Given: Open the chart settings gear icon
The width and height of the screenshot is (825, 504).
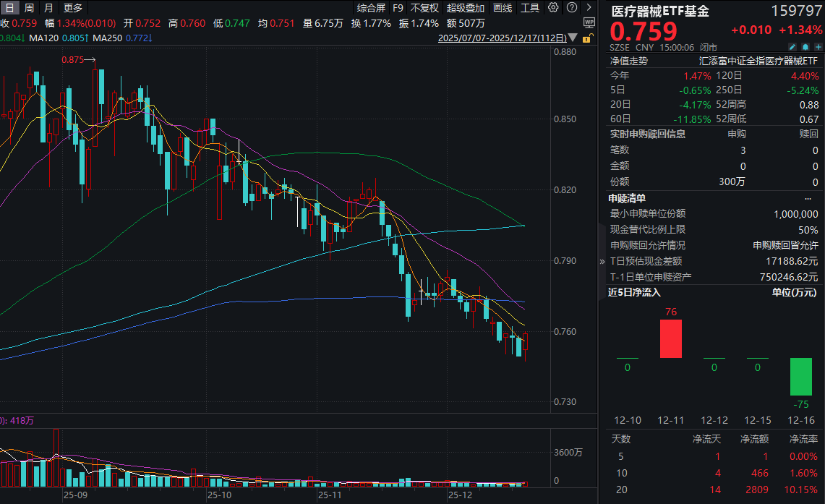Looking at the screenshot, I should pos(553,7).
